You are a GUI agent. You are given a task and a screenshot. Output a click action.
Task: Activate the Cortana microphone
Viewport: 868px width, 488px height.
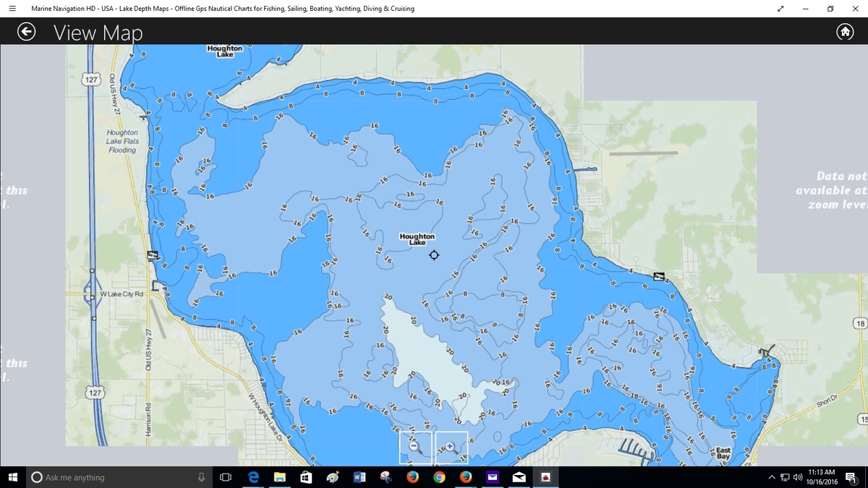point(201,477)
